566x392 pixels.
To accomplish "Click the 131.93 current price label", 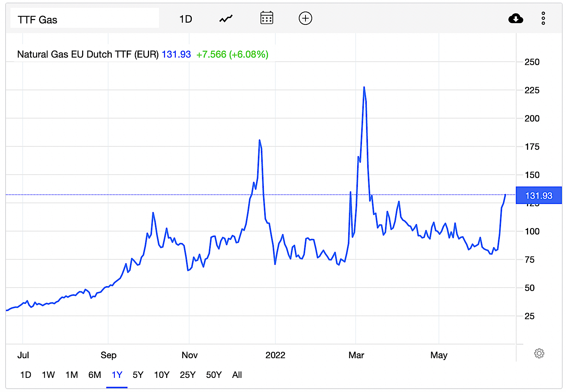I will [538, 195].
